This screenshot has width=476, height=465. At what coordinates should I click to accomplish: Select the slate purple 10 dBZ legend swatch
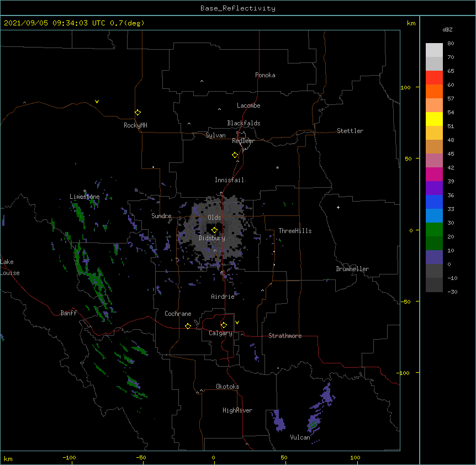coord(434,257)
